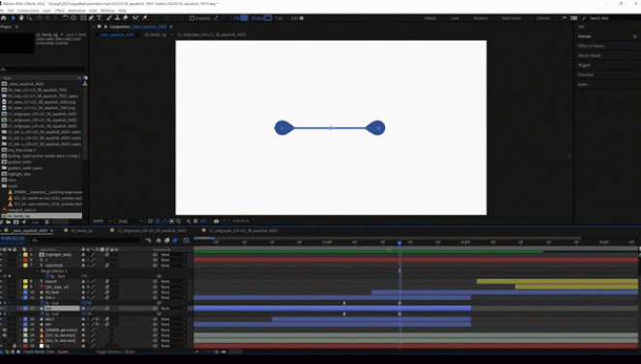Viewport: 641px width, 364px height.
Task: Collapse the AQUAHUB text layer properties
Action: coord(20,266)
